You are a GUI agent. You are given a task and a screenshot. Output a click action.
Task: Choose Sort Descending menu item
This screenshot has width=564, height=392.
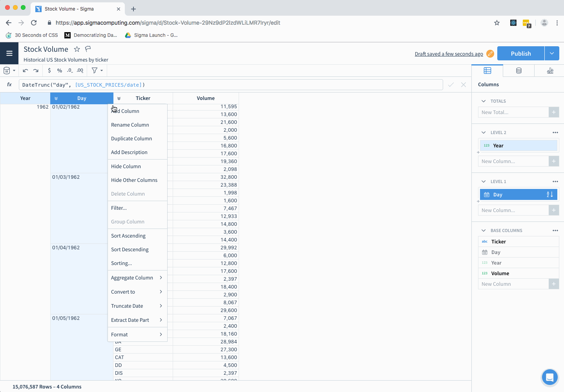pos(137,249)
